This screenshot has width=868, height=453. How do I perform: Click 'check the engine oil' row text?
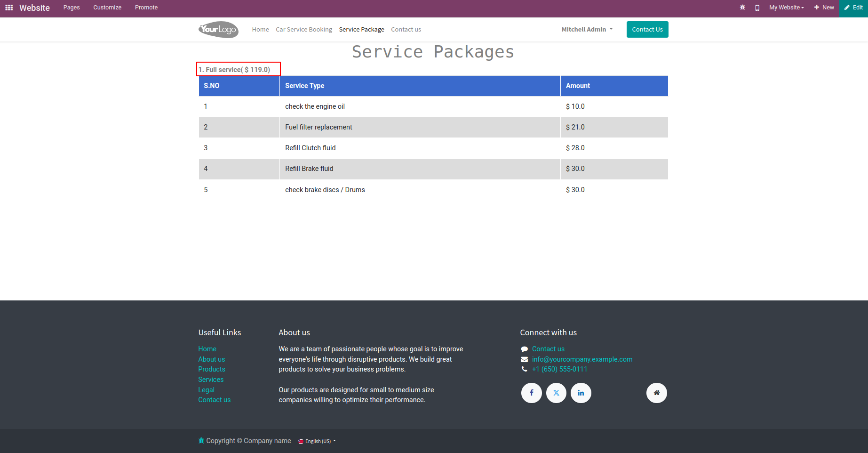coord(315,106)
